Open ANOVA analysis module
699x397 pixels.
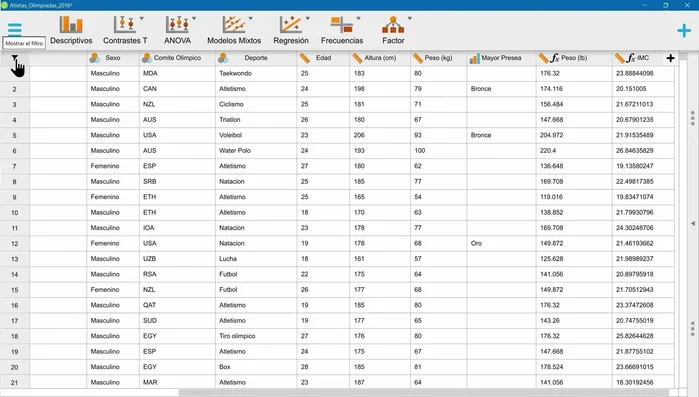pyautogui.click(x=177, y=30)
